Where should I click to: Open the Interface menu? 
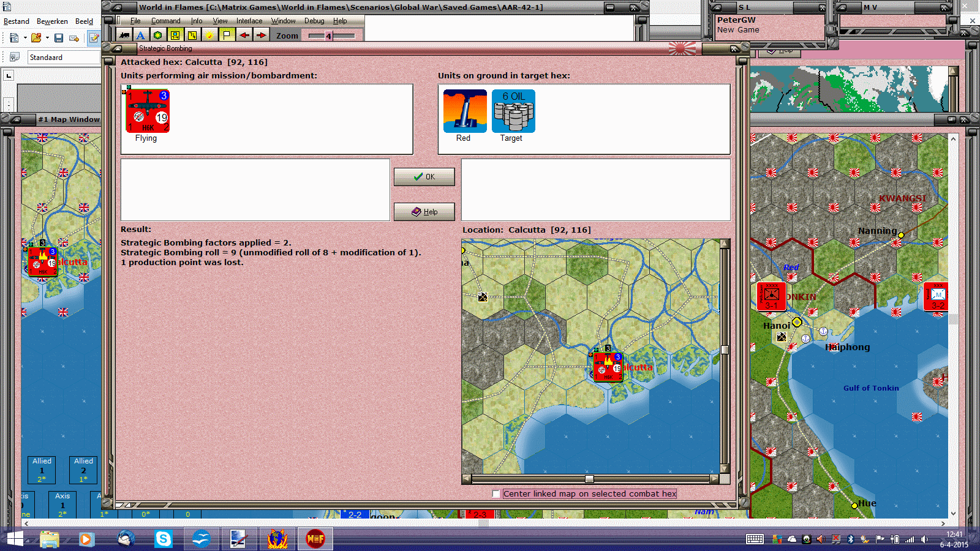pos(249,21)
